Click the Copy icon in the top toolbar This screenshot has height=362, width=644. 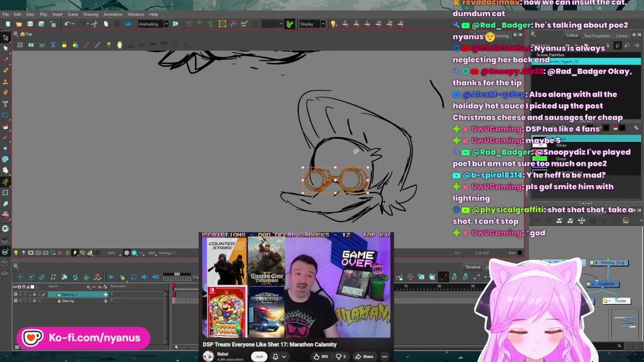pyautogui.click(x=106, y=24)
